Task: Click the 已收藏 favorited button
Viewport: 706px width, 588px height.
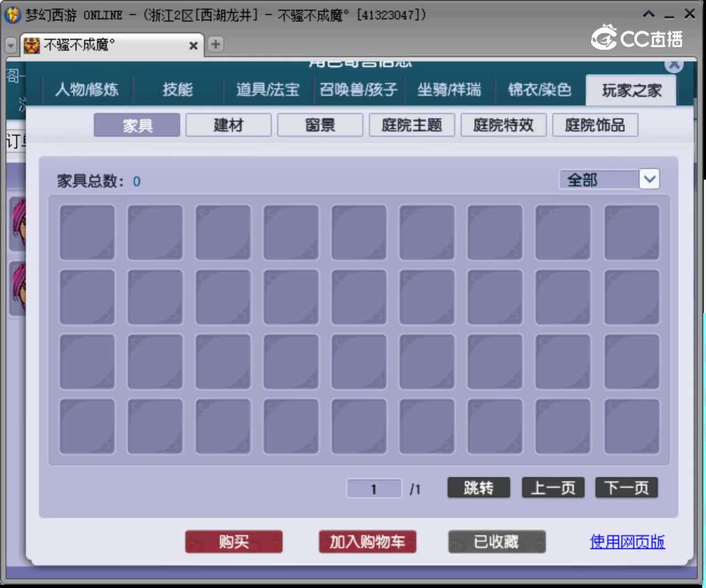Action: tap(496, 542)
